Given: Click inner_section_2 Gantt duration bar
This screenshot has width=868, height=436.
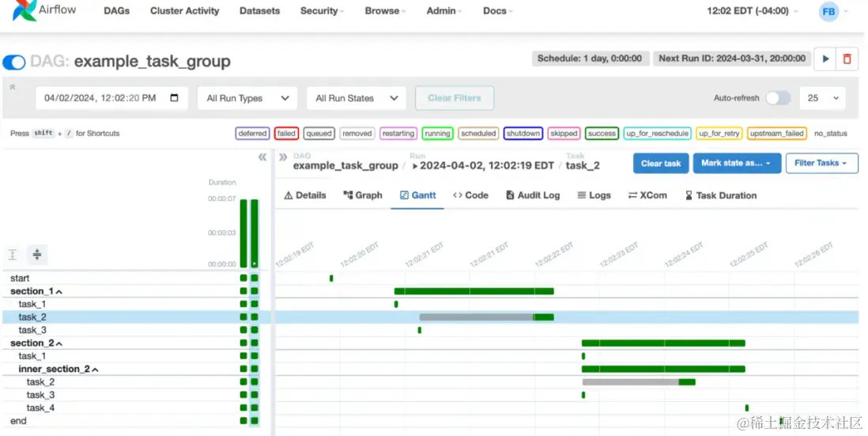Looking at the screenshot, I should 663,369.
